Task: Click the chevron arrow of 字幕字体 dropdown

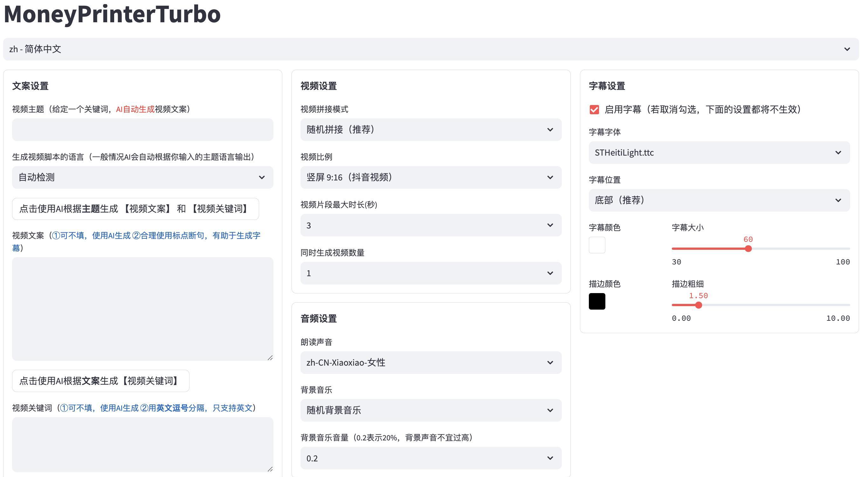Action: tap(839, 153)
